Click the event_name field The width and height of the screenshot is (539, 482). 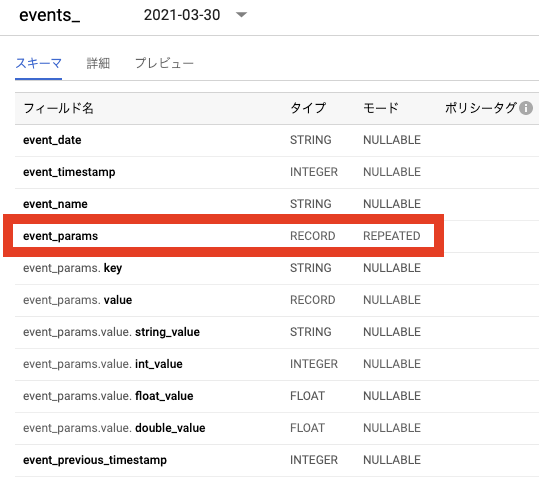click(x=55, y=204)
